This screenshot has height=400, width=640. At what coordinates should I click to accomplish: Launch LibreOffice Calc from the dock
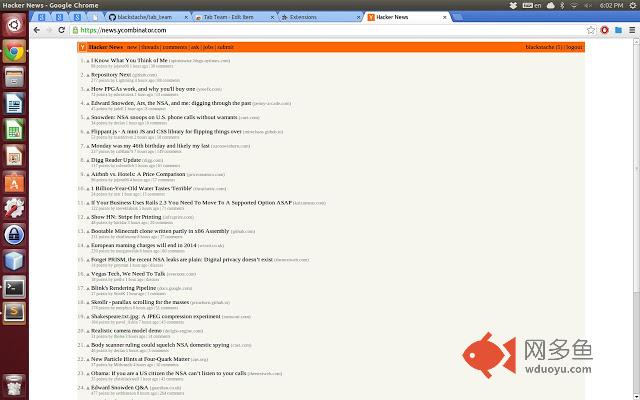14,130
